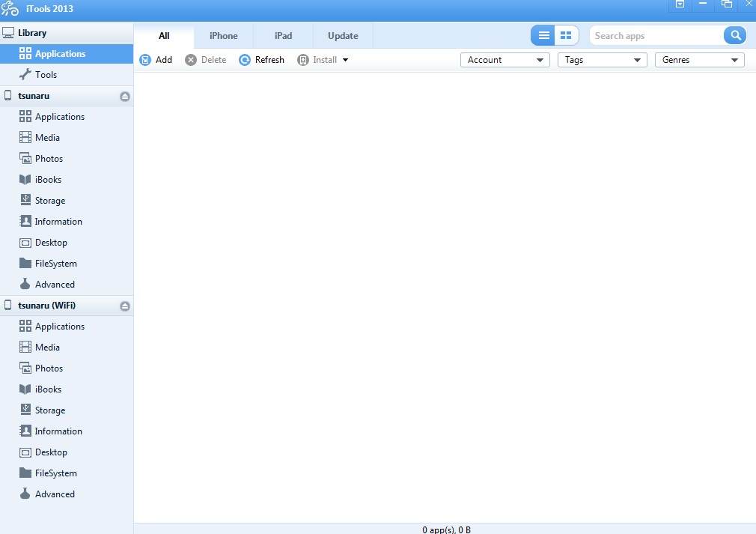
Task: Click the iTools 2013 logo icon
Action: tap(10, 8)
